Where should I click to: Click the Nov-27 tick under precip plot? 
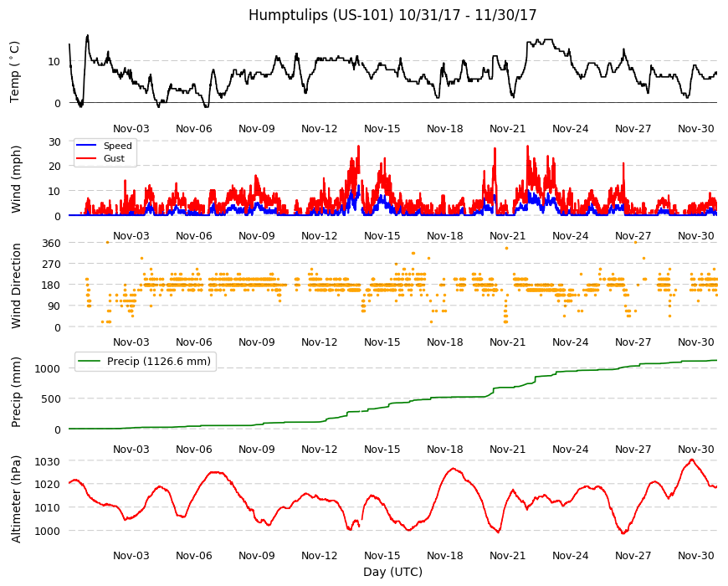pos(633,449)
